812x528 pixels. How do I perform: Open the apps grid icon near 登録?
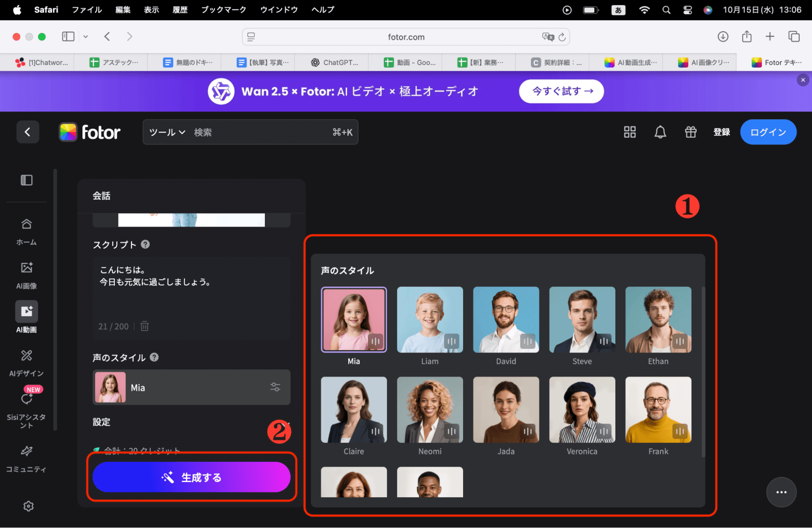click(x=629, y=132)
